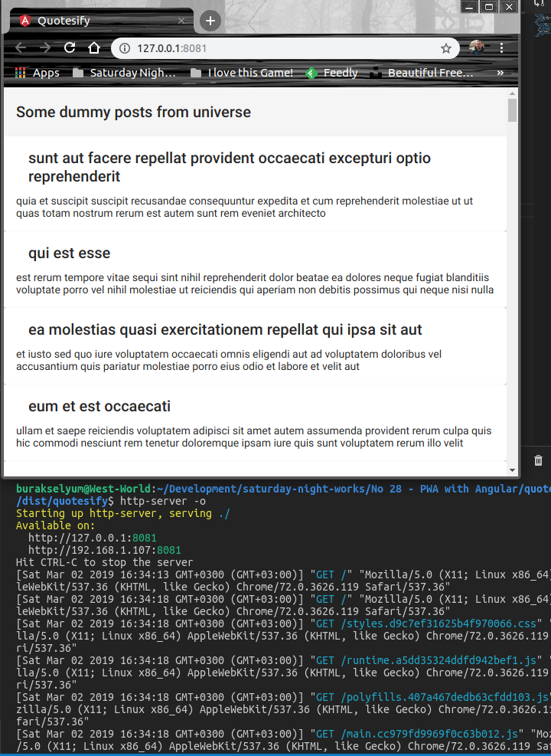Screen dimensions: 551x756
Task: Open the Chrome profile avatar
Action: point(477,47)
